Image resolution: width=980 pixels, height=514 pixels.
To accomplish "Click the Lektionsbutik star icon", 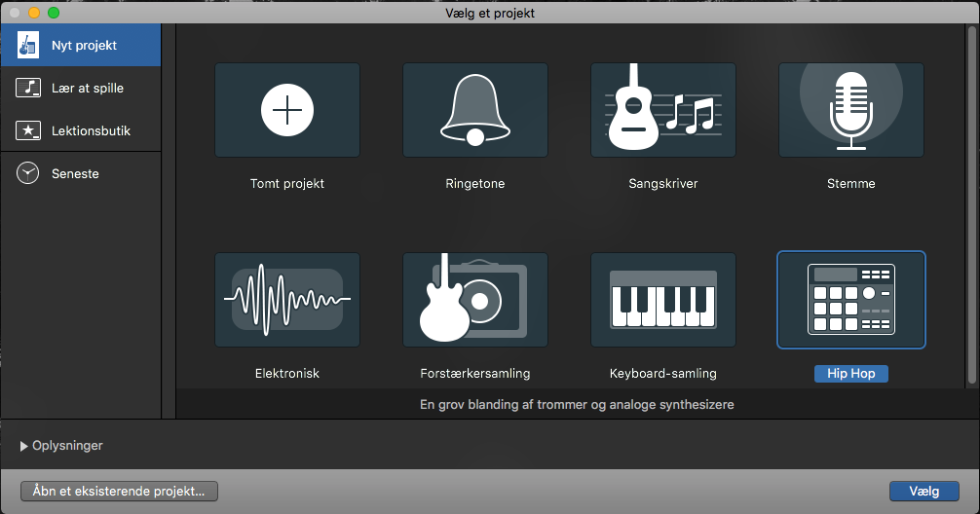I will 28,130.
